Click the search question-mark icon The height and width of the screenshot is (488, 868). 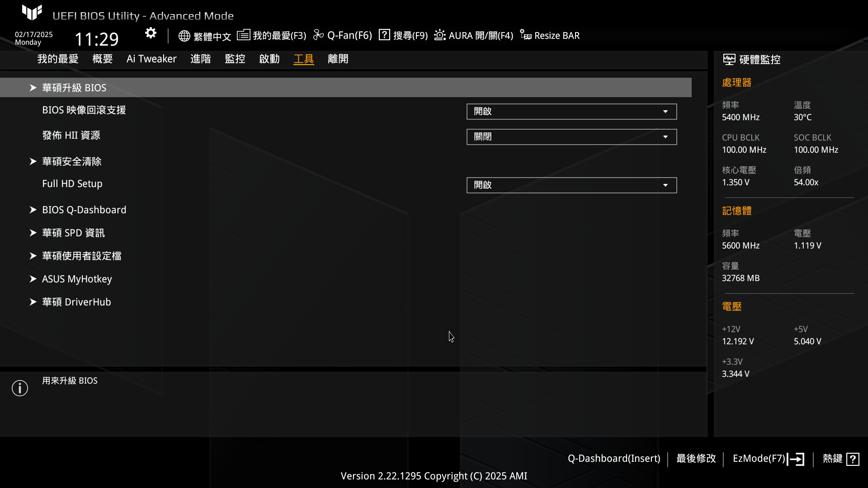tap(384, 35)
